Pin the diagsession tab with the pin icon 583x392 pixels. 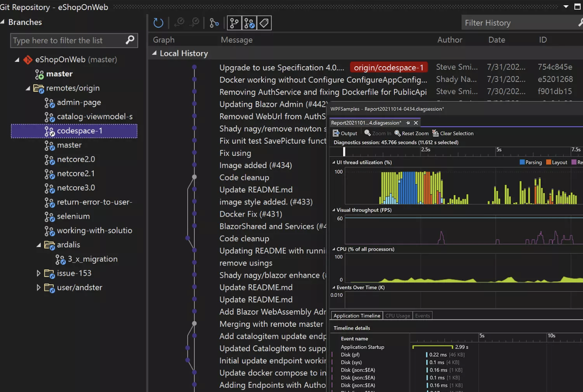pyautogui.click(x=408, y=123)
